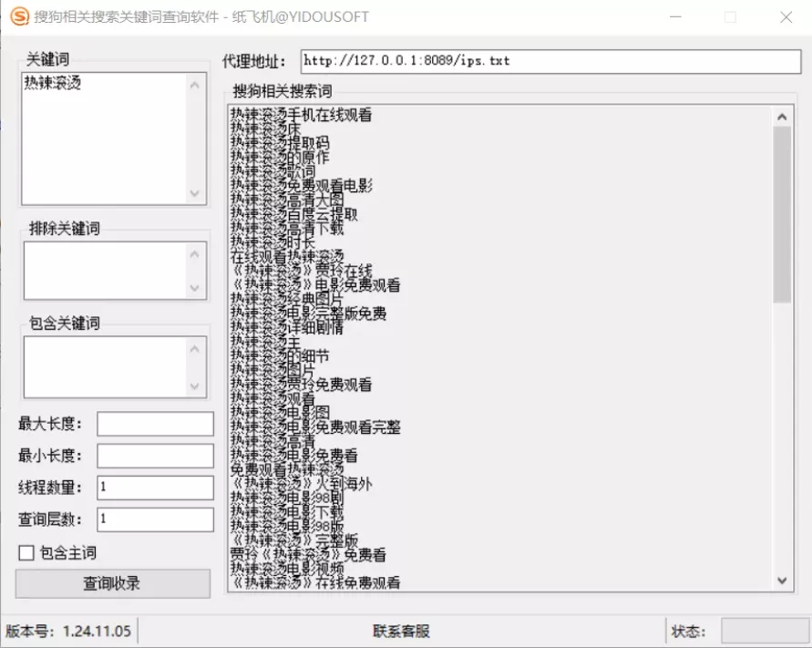Select result 贾玲《热辣滚烫》免费看
812x648 pixels.
click(x=308, y=555)
